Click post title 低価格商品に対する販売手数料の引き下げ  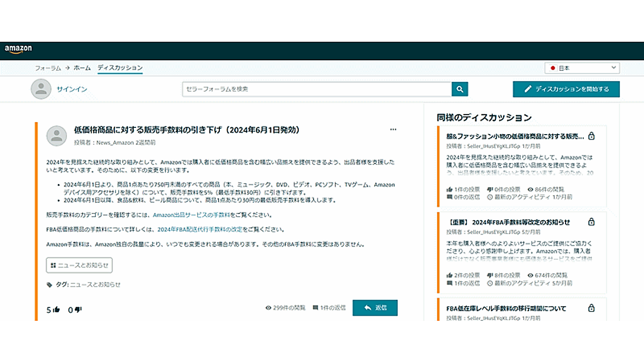tap(187, 130)
